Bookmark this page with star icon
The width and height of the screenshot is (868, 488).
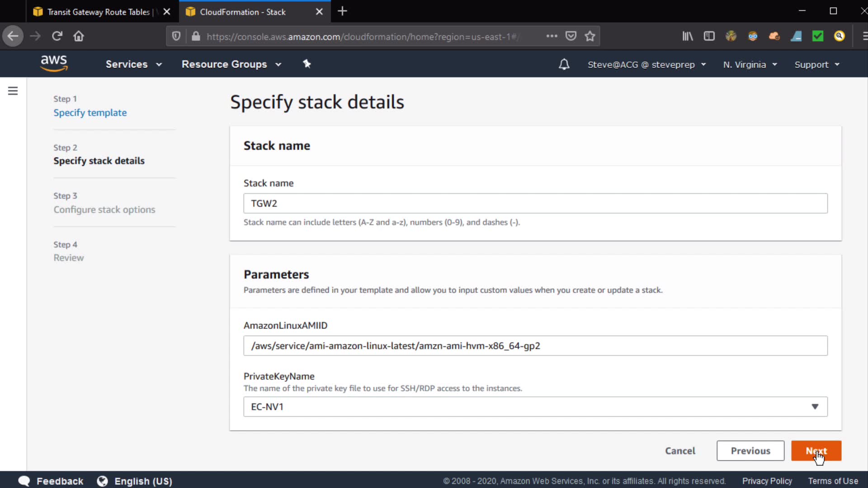(x=590, y=36)
